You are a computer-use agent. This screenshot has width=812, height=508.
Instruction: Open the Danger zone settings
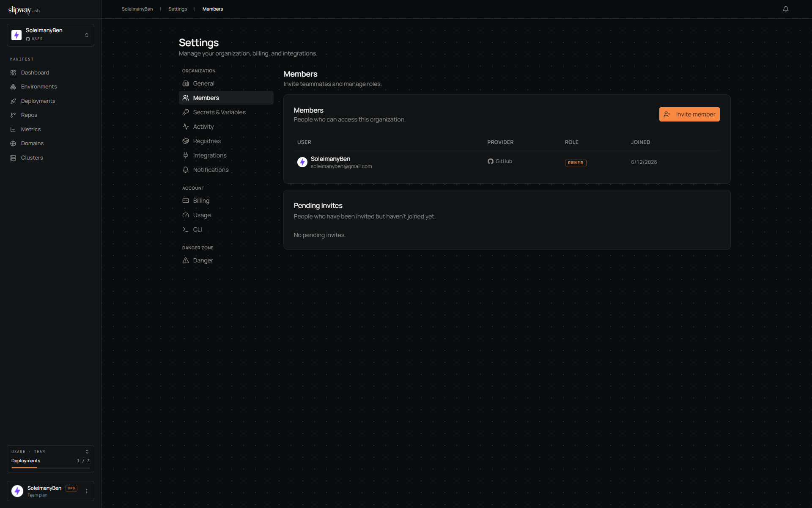(226, 260)
